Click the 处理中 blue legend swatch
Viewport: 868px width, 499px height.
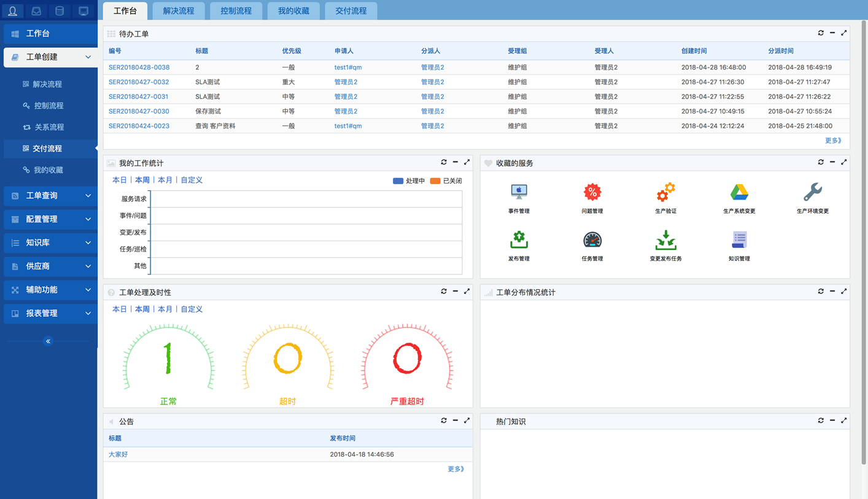pyautogui.click(x=398, y=181)
